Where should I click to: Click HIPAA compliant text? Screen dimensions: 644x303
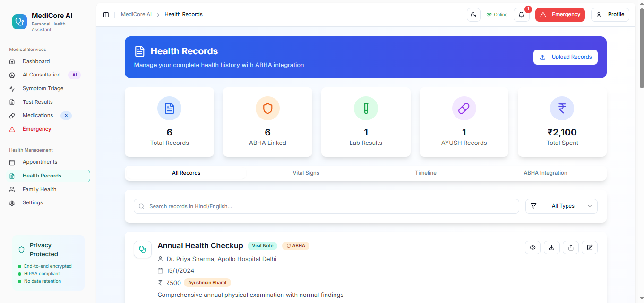click(42, 274)
